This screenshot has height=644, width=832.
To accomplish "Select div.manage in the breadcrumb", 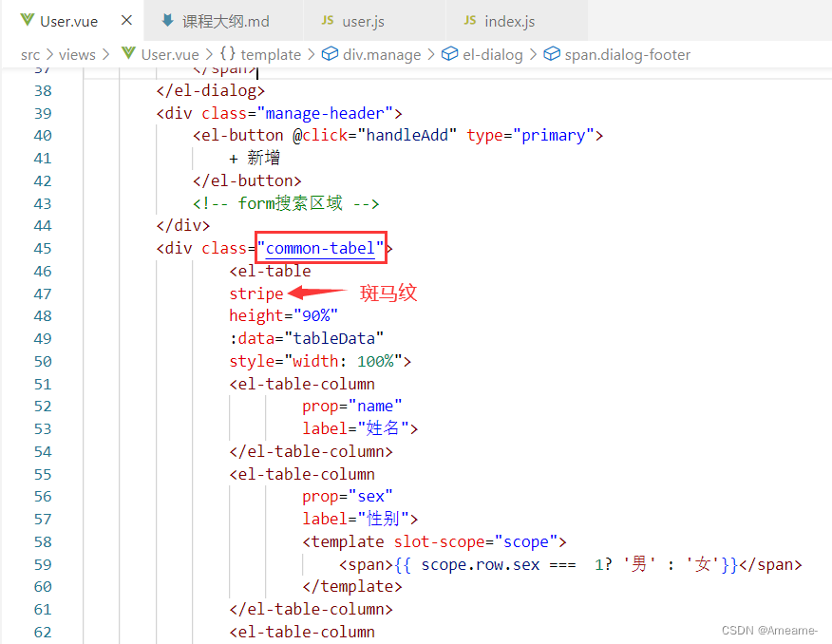I will [382, 55].
